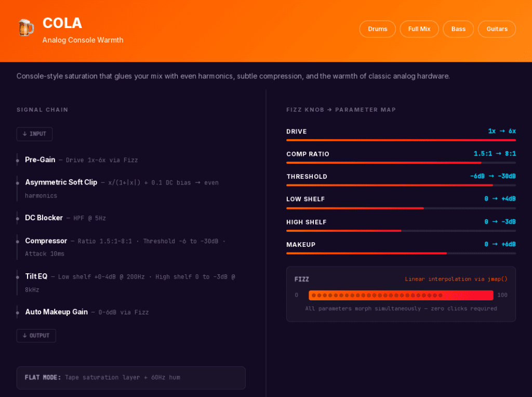Click the THRESHOLD parameter bar
This screenshot has height=397, width=532.
pyautogui.click(x=401, y=185)
